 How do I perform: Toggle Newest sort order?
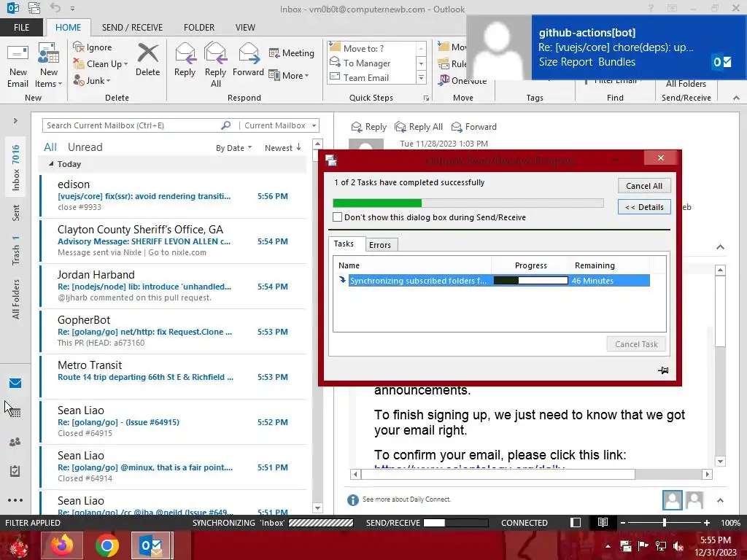pos(283,147)
